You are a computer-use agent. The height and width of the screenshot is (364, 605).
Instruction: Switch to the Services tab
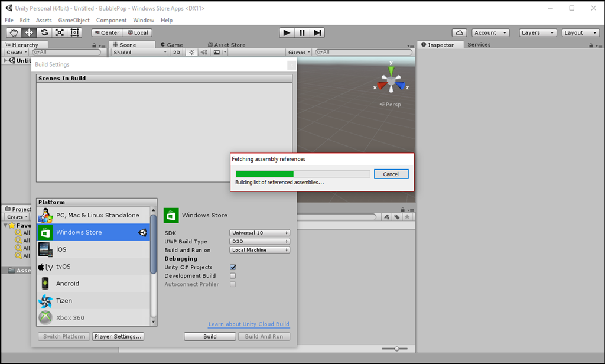click(479, 44)
